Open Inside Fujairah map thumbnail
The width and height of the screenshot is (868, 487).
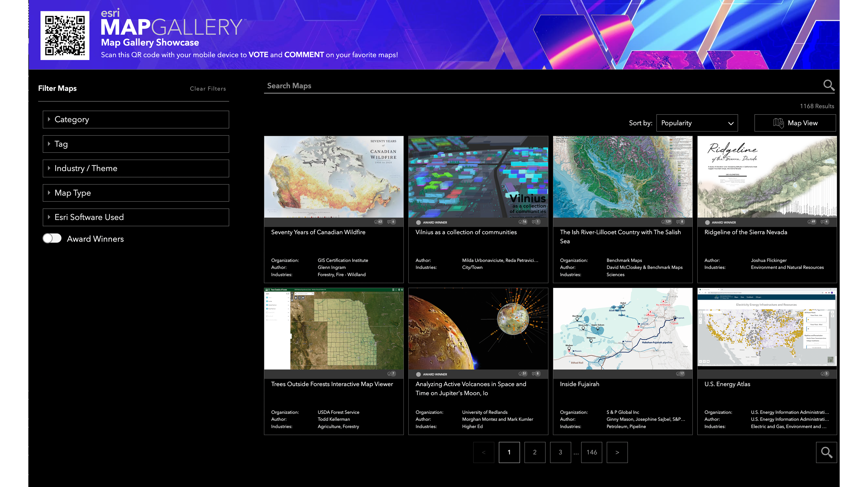[623, 329]
